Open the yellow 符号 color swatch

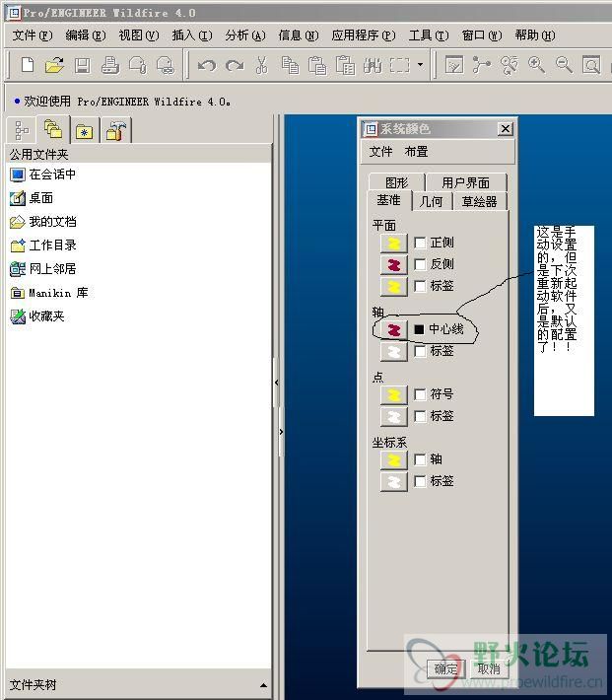[394, 395]
